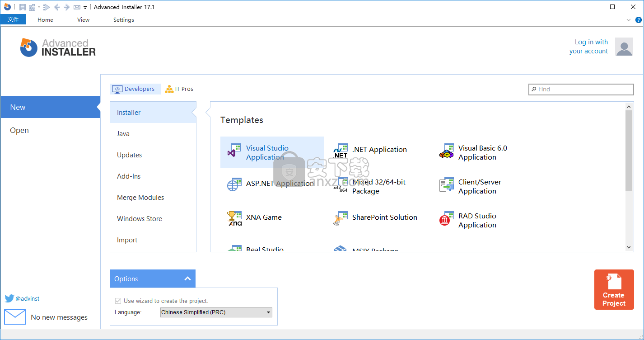Click the user avatar picture

pyautogui.click(x=624, y=47)
